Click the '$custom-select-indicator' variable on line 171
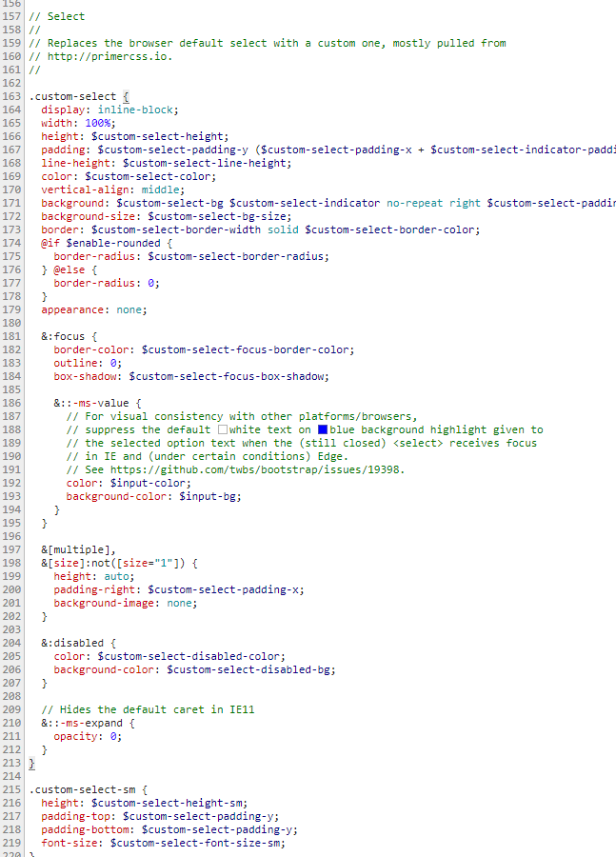The image size is (616, 857). pyautogui.click(x=305, y=203)
